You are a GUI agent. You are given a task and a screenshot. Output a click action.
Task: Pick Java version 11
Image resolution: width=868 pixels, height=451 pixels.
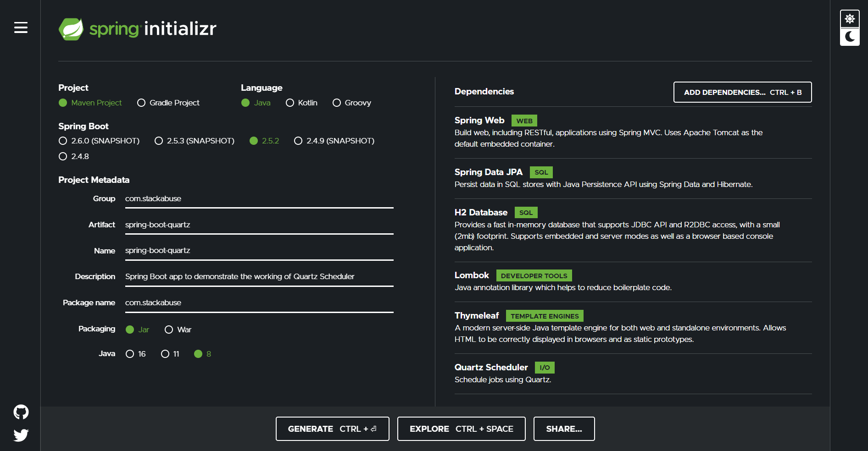pyautogui.click(x=170, y=354)
